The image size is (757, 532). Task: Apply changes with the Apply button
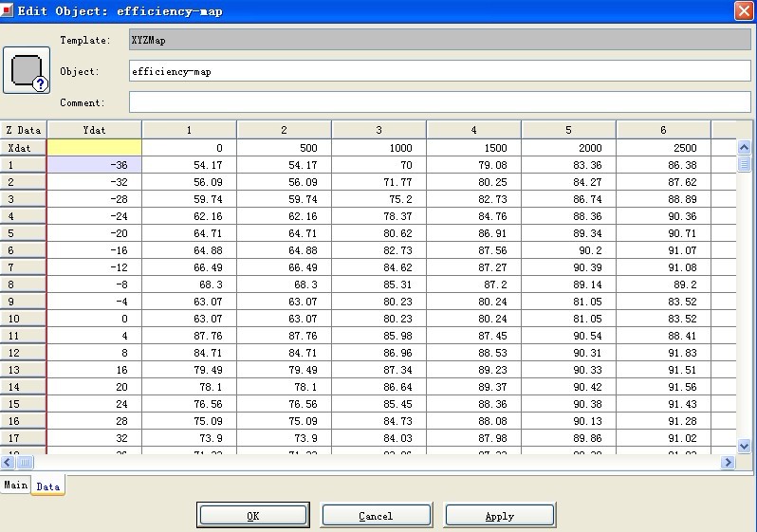[x=499, y=515]
